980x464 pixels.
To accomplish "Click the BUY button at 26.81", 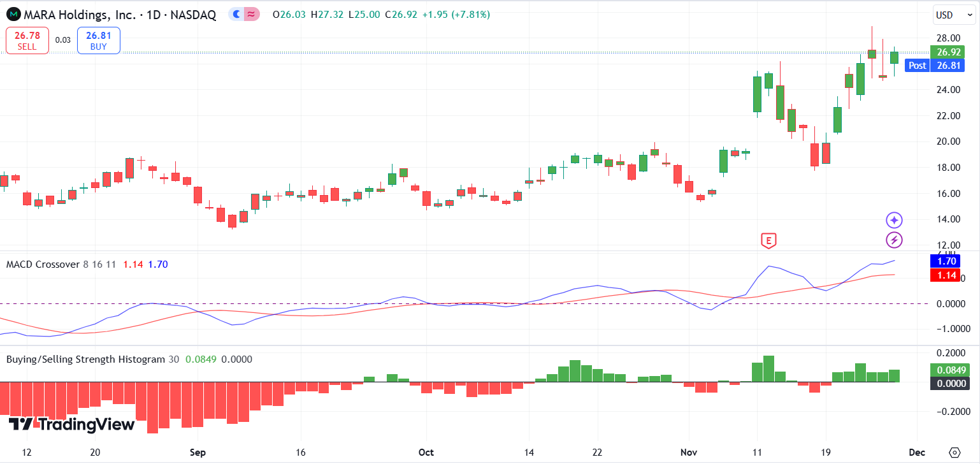I will [x=99, y=40].
